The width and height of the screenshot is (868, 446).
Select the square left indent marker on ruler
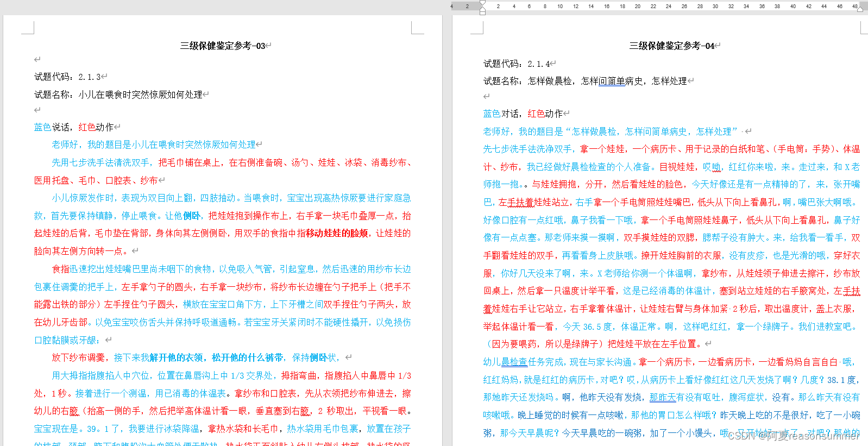click(x=483, y=12)
